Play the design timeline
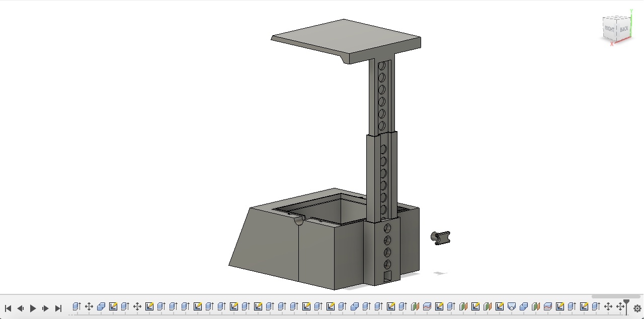Screen dimensions: 644x319 (x=33, y=308)
